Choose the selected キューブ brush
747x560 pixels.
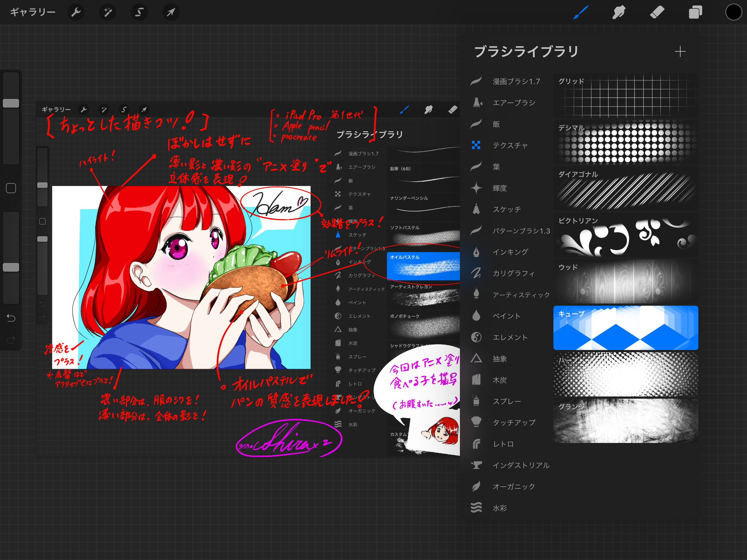coord(625,328)
